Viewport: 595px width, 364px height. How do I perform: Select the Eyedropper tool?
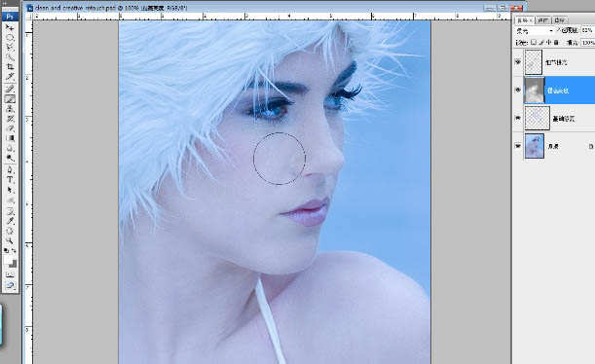pyautogui.click(x=10, y=221)
